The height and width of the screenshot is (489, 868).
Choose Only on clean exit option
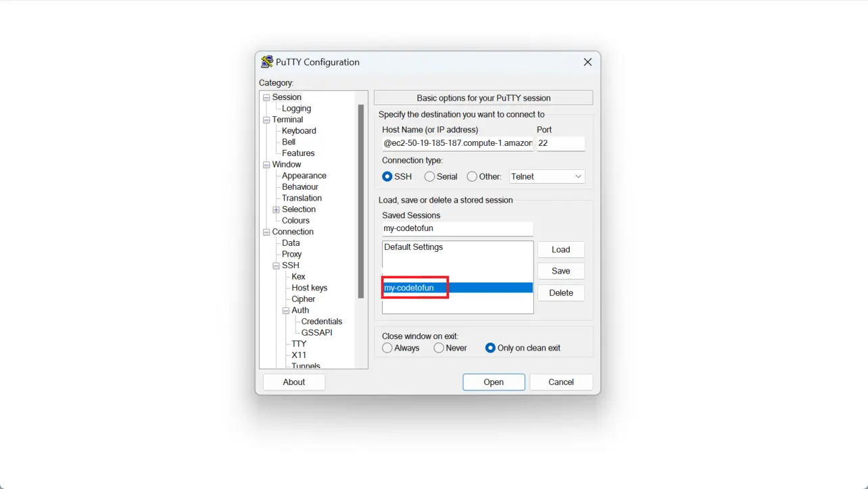pos(490,348)
